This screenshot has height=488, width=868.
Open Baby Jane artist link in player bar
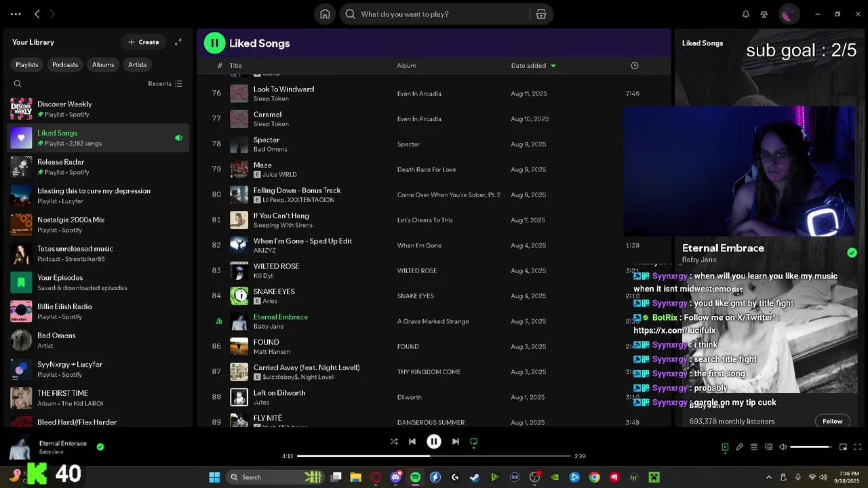(x=52, y=452)
